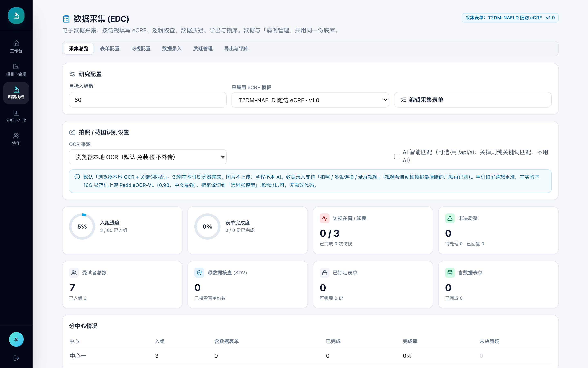Click the 分中心情况 heading

[83, 326]
